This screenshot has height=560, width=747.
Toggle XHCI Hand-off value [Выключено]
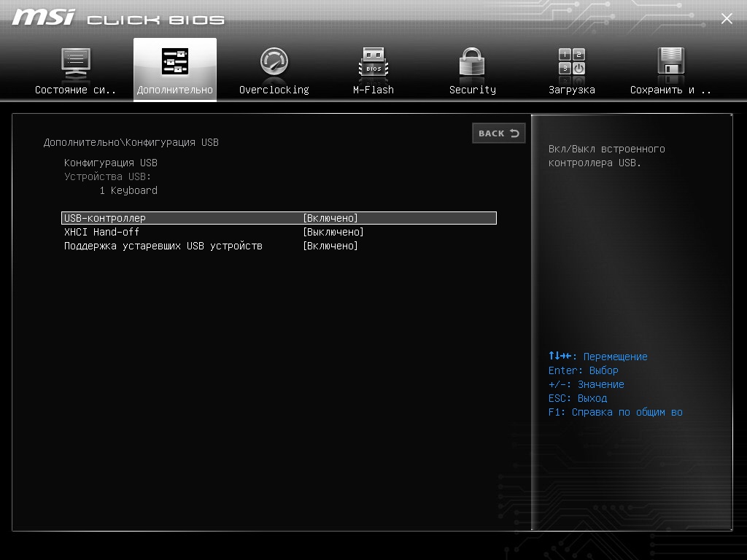333,232
